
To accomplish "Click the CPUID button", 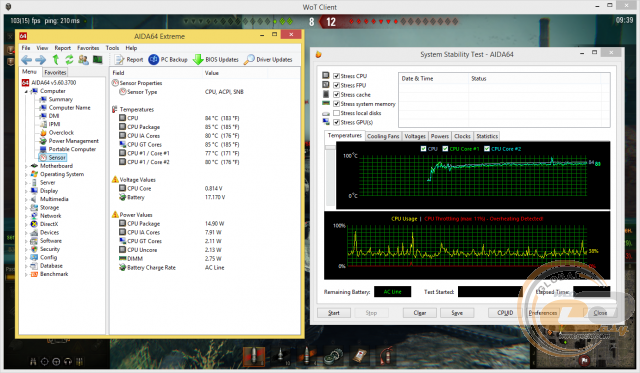I will click(505, 313).
